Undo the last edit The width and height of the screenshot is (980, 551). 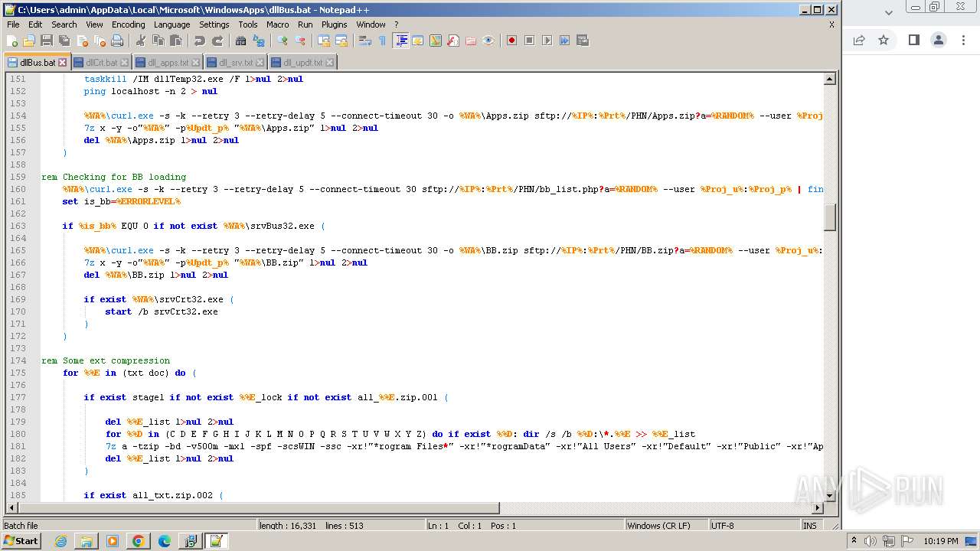pyautogui.click(x=200, y=41)
